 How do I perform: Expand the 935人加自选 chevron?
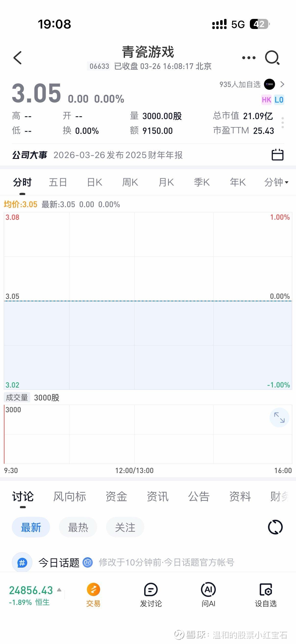pos(282,84)
